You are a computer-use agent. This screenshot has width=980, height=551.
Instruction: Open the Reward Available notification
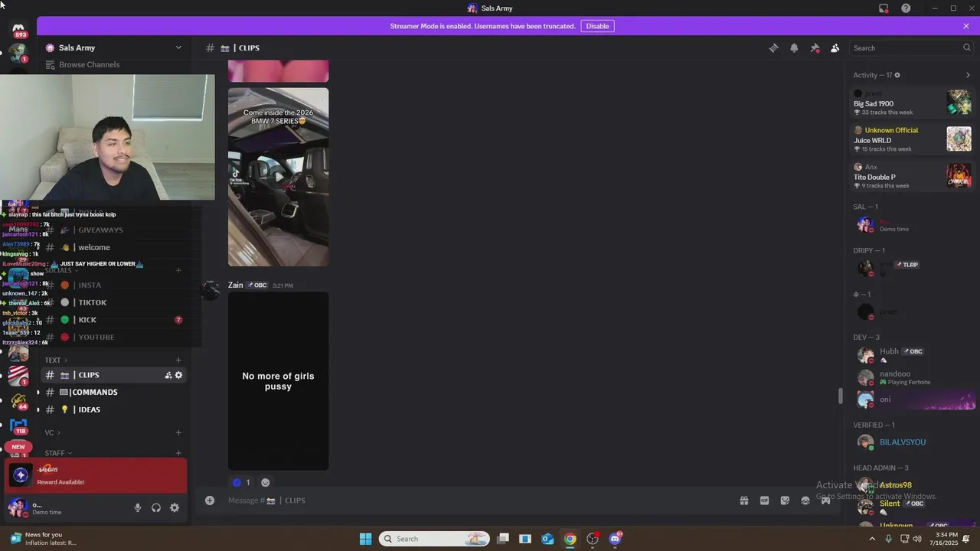pyautogui.click(x=96, y=476)
